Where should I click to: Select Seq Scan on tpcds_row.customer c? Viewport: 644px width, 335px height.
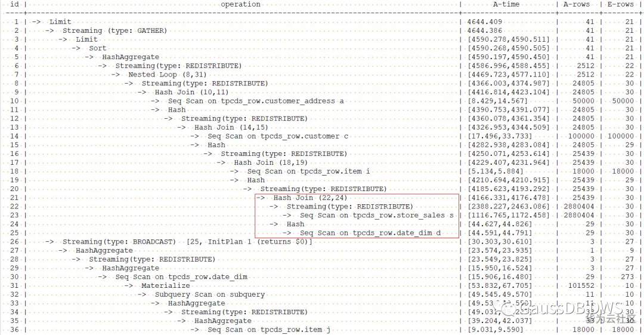pyautogui.click(x=278, y=136)
